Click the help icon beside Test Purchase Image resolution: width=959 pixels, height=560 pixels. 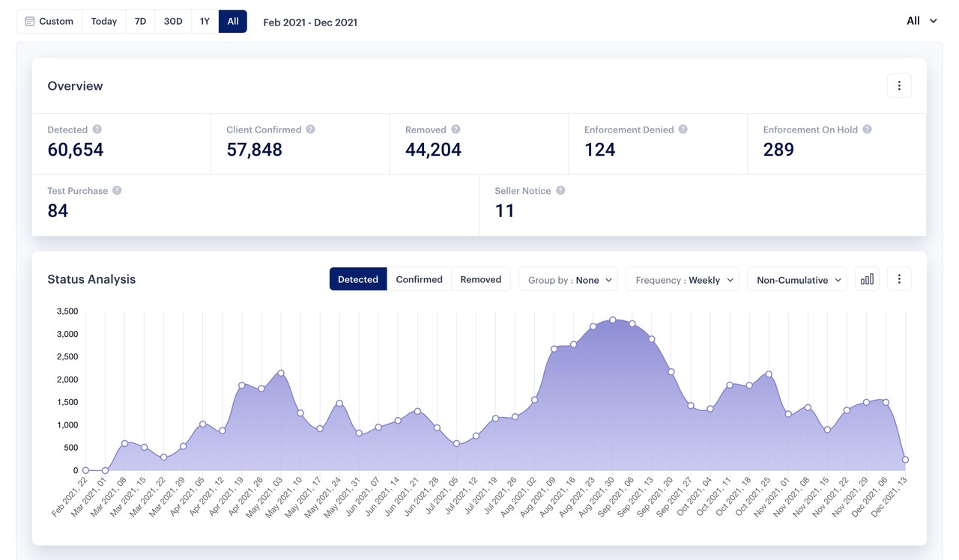[117, 191]
